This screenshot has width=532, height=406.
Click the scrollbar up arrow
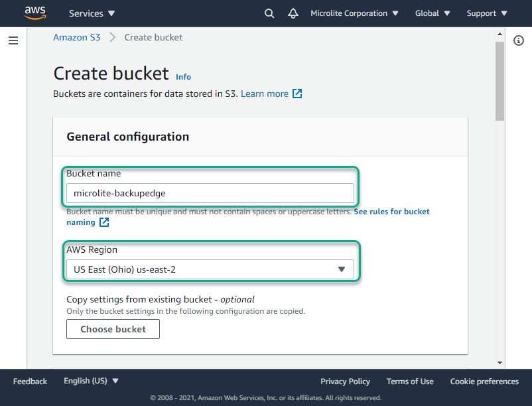click(x=499, y=34)
